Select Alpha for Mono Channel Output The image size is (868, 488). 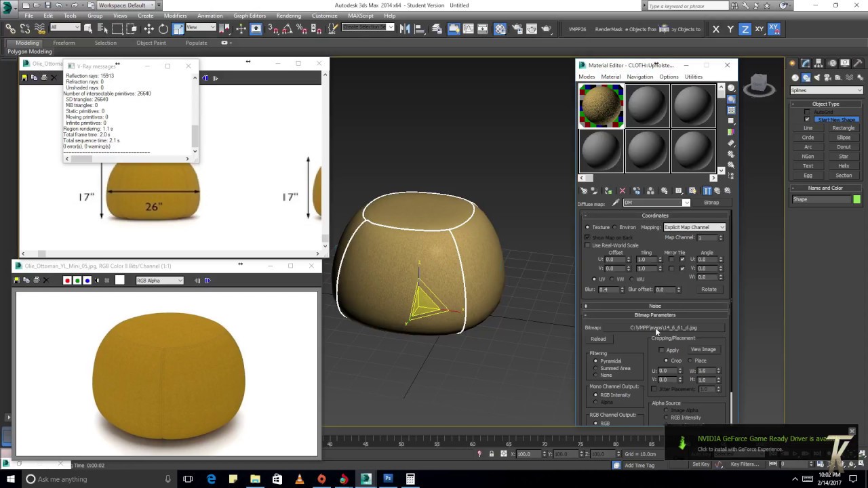point(596,402)
